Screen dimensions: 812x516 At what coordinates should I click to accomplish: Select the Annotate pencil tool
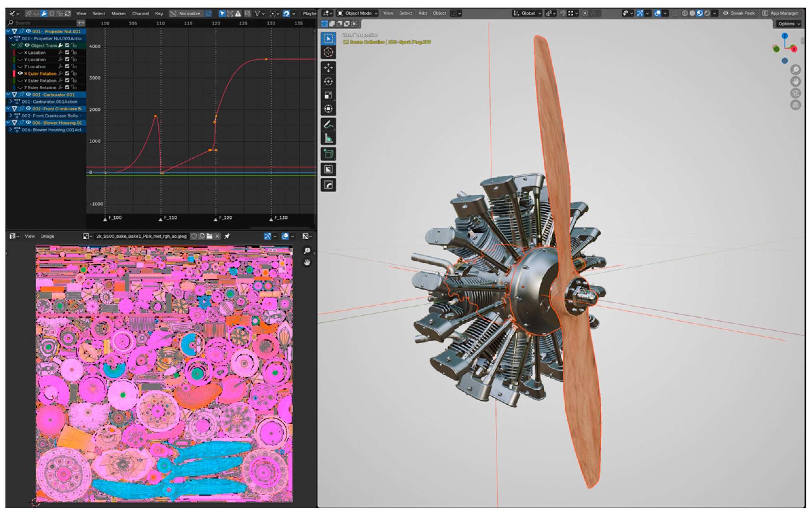[328, 124]
